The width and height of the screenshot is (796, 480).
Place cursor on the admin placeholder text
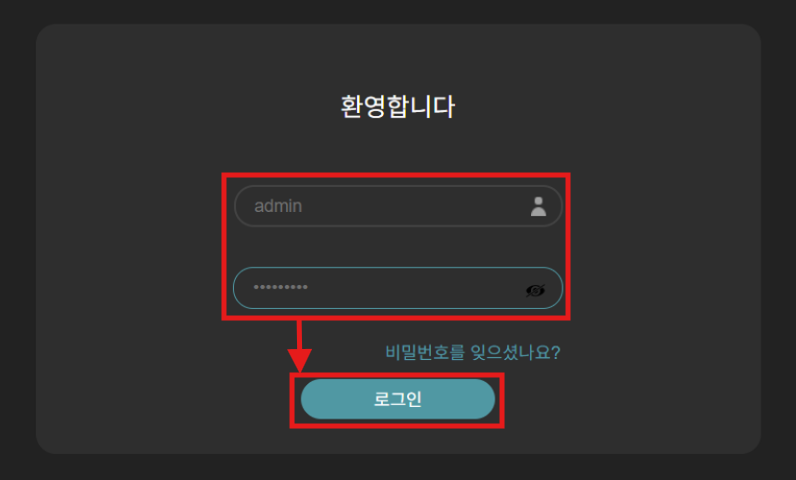[x=278, y=206]
